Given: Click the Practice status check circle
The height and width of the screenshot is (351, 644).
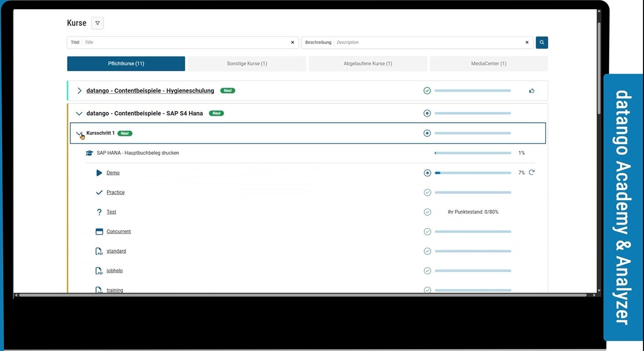Looking at the screenshot, I should pyautogui.click(x=427, y=192).
